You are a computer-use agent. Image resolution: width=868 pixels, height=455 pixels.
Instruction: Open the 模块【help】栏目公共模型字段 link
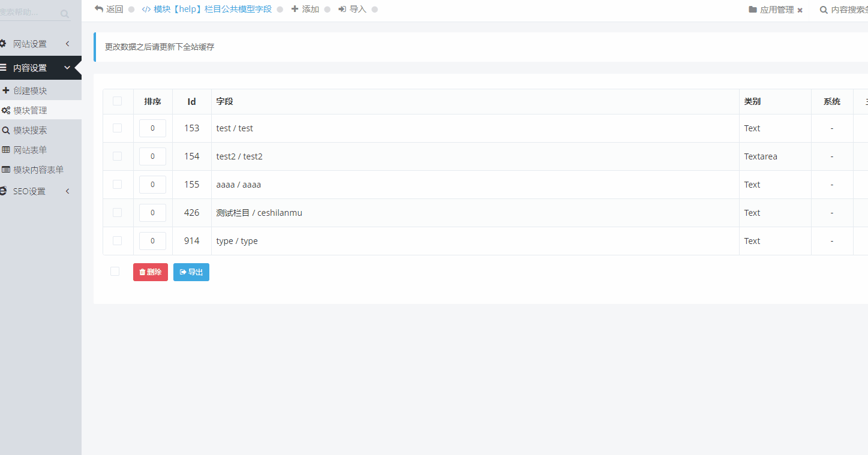coord(212,9)
